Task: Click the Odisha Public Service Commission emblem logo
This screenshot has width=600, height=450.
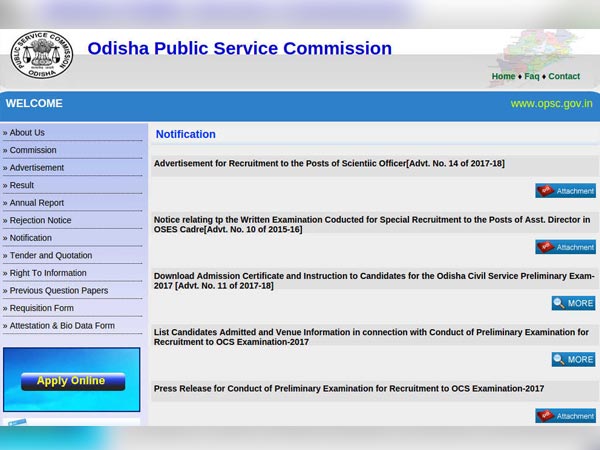Action: (x=42, y=55)
